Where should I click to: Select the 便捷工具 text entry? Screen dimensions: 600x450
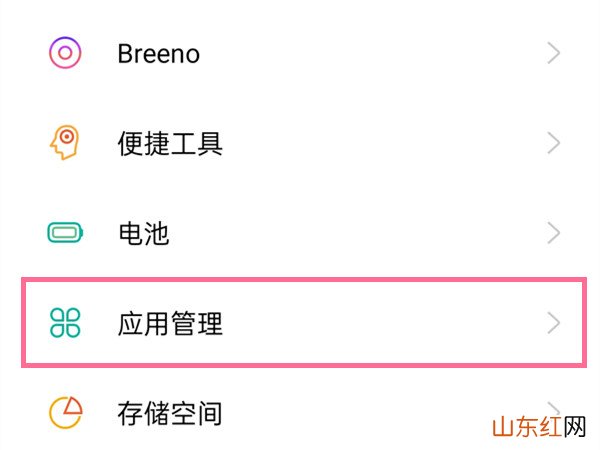click(x=170, y=143)
